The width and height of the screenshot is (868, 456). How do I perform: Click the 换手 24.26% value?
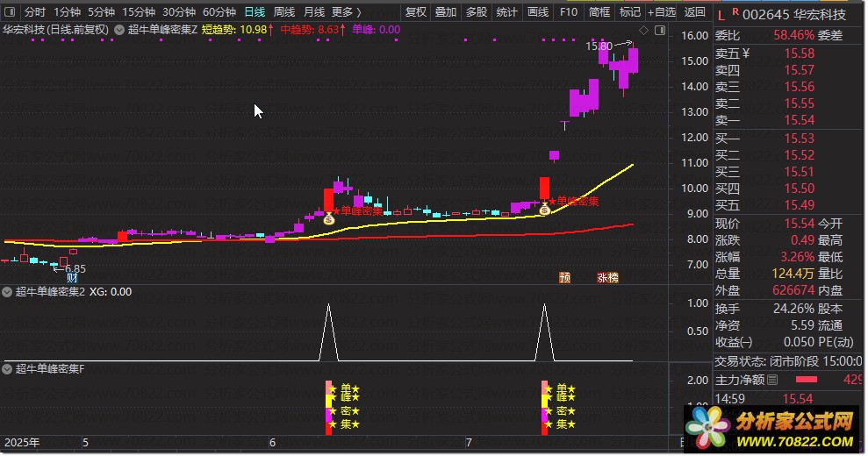[793, 309]
